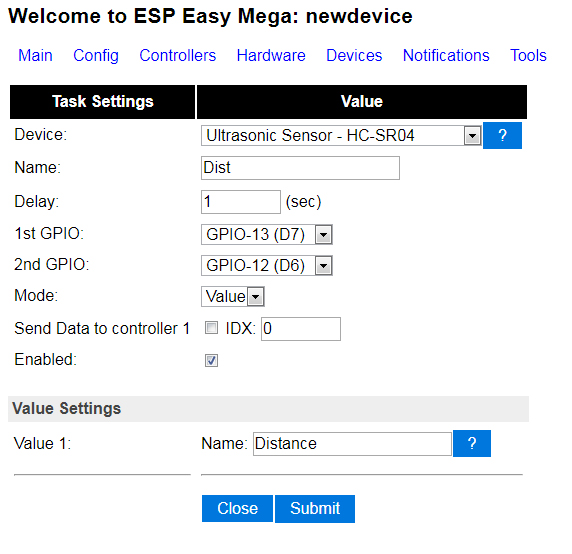
Task: Expand the 1st GPIO dropdown
Action: 267,235
